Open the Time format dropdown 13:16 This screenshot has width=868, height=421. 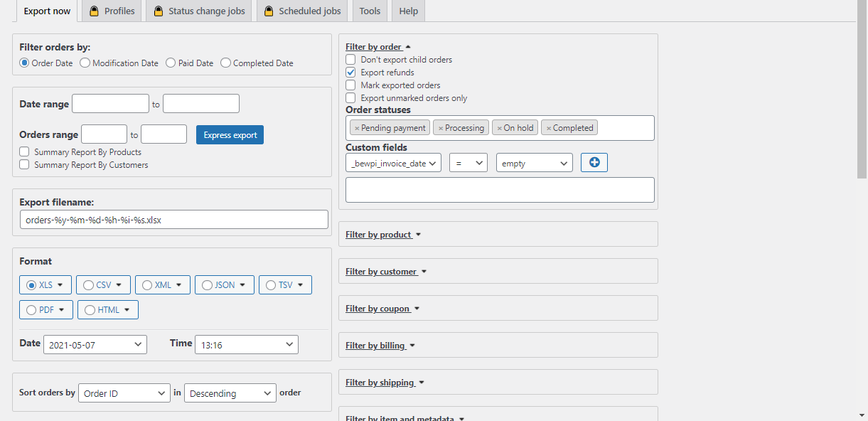(x=247, y=345)
